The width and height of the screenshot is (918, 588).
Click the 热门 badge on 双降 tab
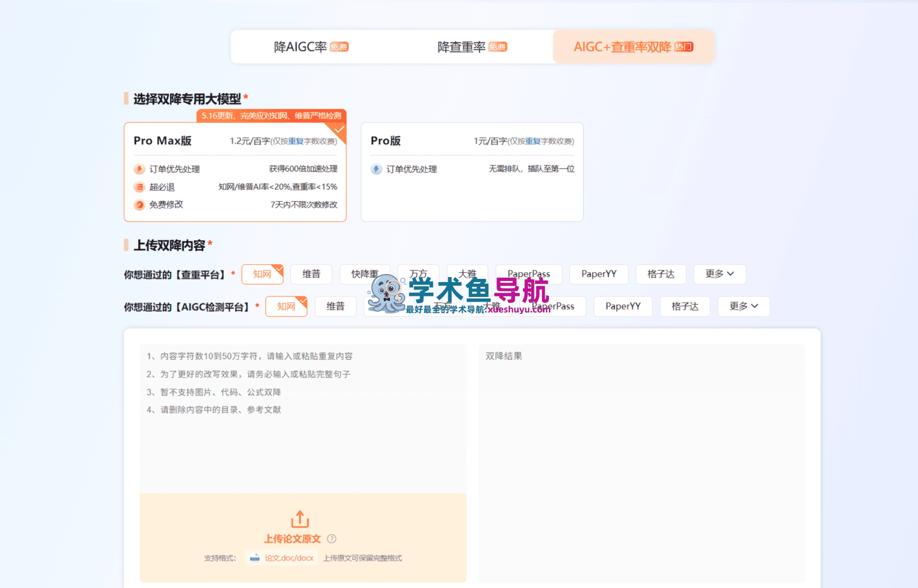click(x=684, y=47)
